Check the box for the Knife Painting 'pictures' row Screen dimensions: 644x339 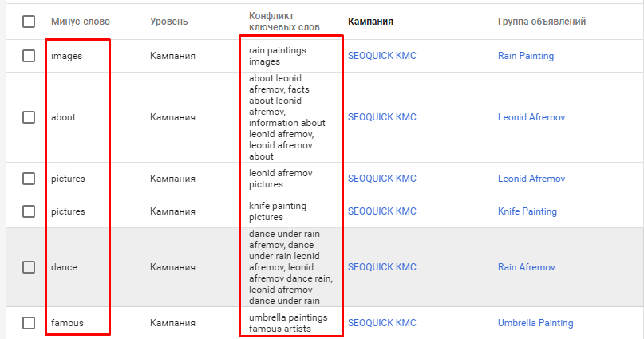29,211
